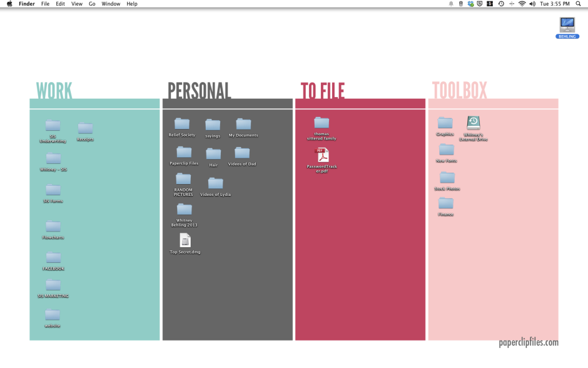Open the notification bell in menu bar
The width and height of the screenshot is (588, 368).
click(451, 4)
